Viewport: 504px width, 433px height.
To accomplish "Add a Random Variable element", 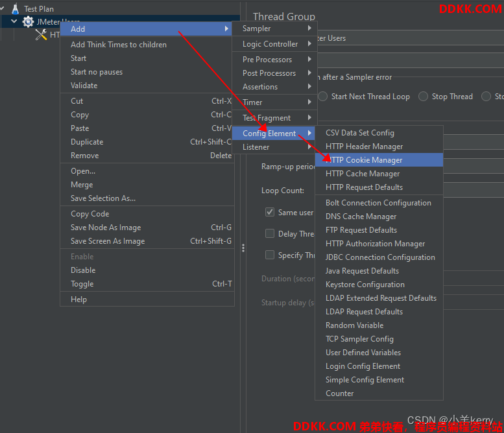I will pos(379,325).
